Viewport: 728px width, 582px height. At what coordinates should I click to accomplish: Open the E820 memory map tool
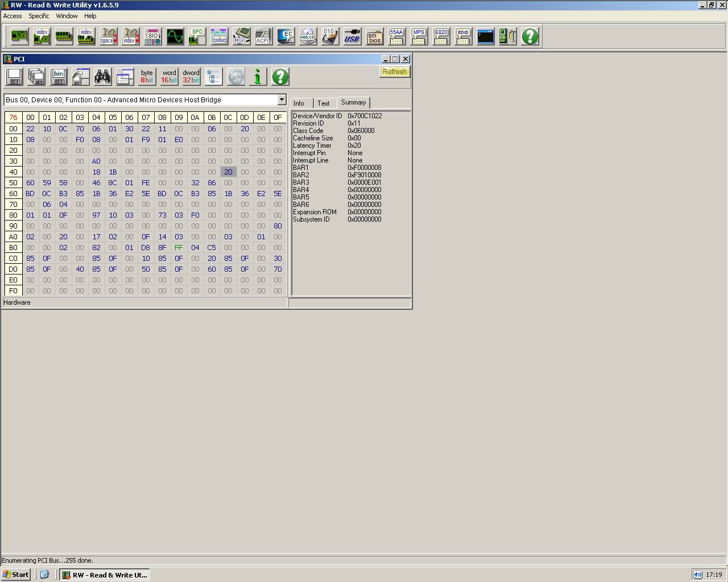tap(441, 36)
